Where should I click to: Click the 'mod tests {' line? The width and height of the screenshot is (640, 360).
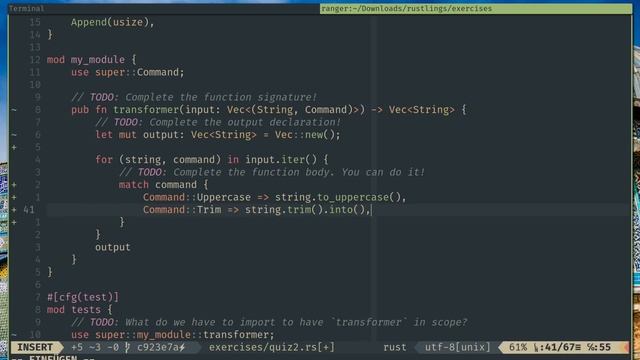pos(80,310)
